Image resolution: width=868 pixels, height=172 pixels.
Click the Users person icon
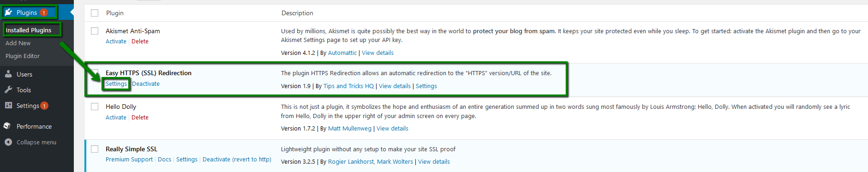pos(8,74)
